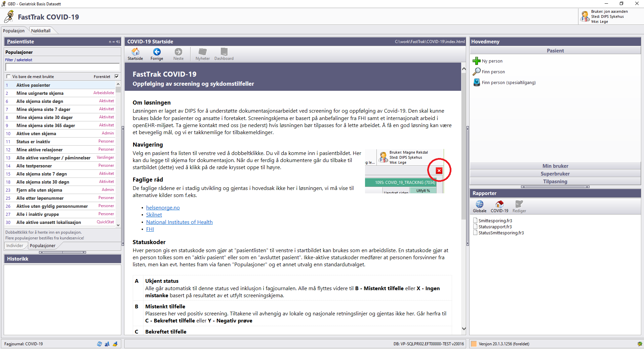The image size is (644, 349).
Task: Select 'Alle aktive varslinger / påminnelser' row
Action: [60, 158]
